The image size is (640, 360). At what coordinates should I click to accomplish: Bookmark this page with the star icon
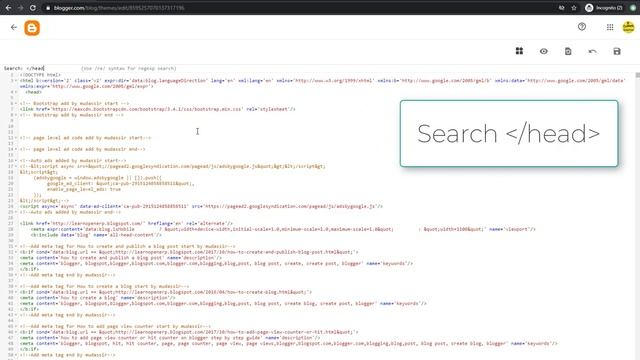click(x=574, y=8)
